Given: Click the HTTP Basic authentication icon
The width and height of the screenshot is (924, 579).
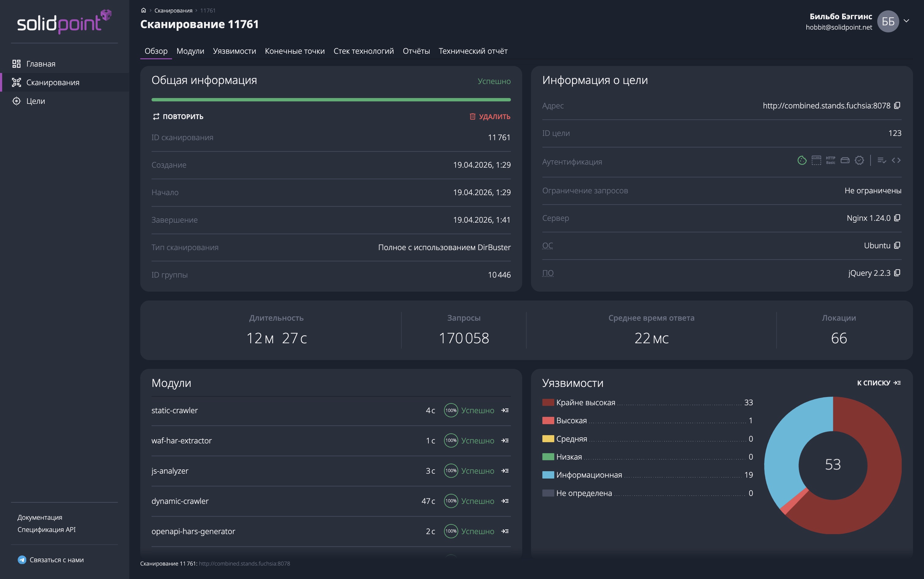Looking at the screenshot, I should click(831, 160).
